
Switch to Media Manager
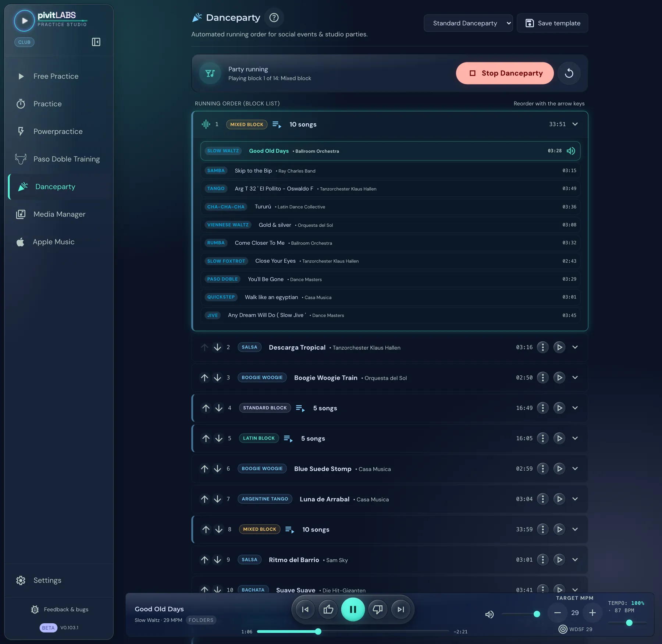59,214
